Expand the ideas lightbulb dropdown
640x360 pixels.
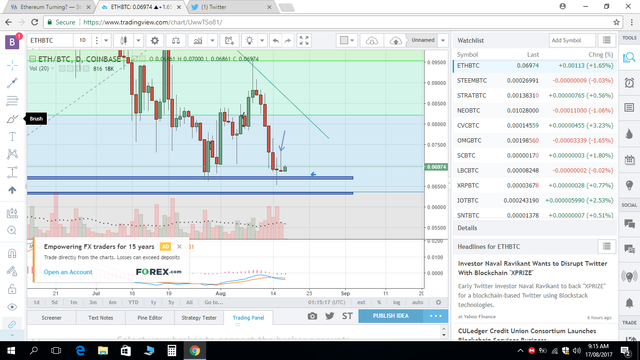[x=262, y=40]
